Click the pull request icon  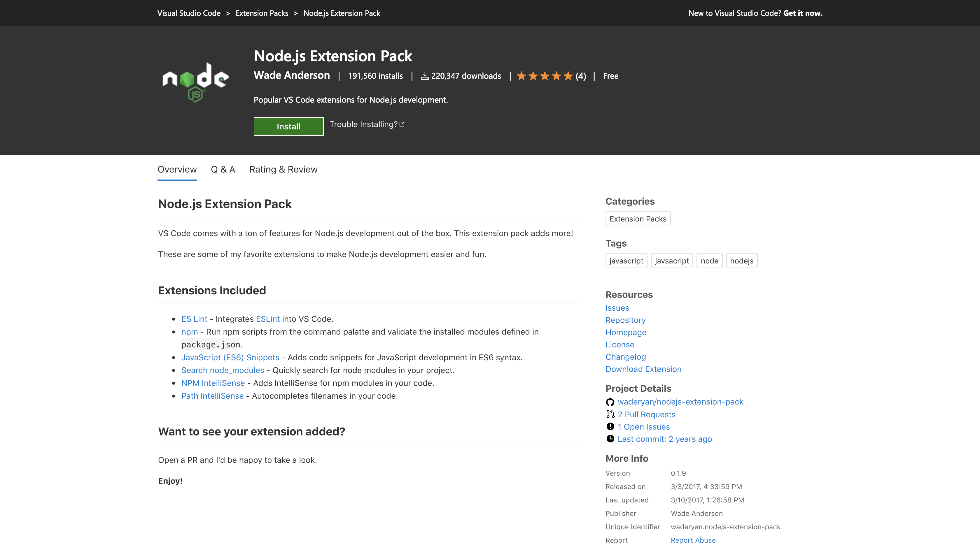pyautogui.click(x=610, y=414)
